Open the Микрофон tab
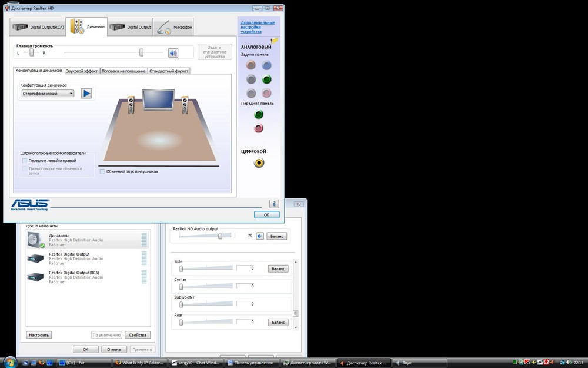 pos(181,26)
